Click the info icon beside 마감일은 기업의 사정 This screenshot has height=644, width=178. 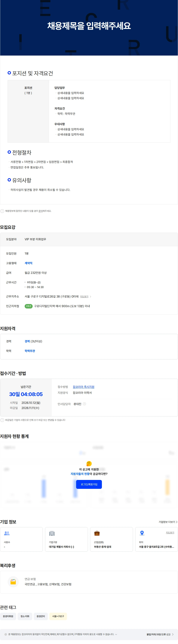point(2,420)
